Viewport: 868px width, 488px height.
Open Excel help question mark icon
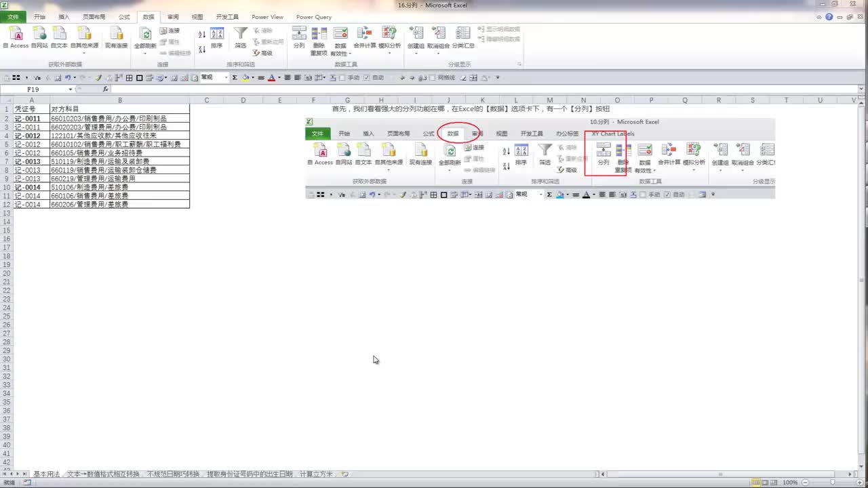point(829,17)
